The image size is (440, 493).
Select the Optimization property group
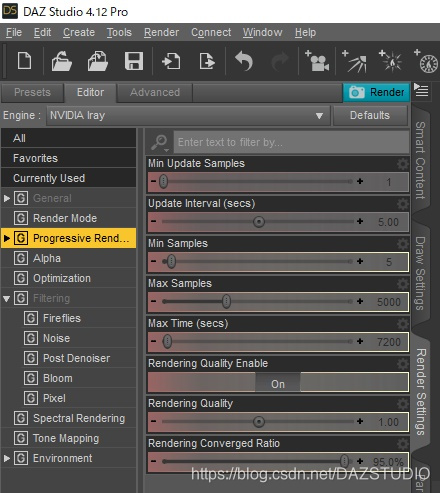(x=68, y=278)
